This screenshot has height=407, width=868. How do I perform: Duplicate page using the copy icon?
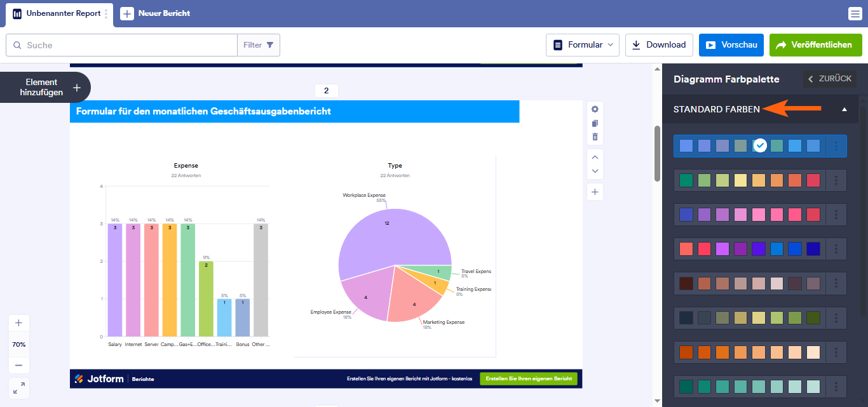click(x=595, y=123)
